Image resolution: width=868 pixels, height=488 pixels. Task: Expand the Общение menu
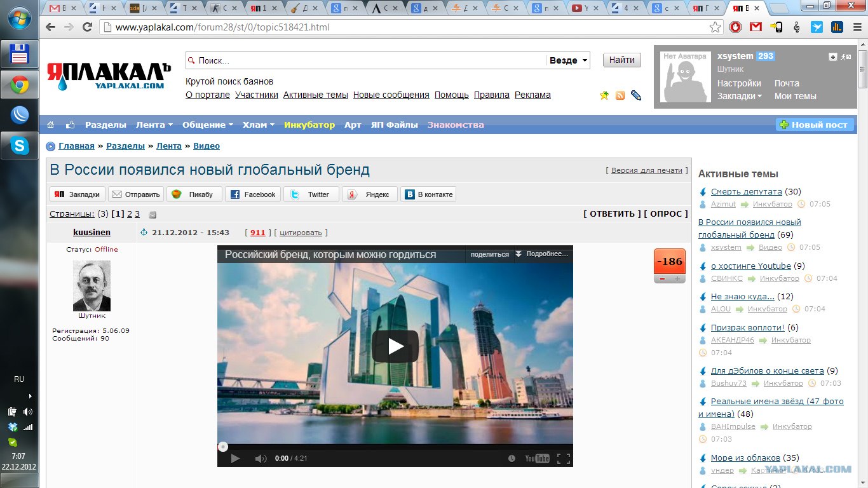[x=207, y=125]
